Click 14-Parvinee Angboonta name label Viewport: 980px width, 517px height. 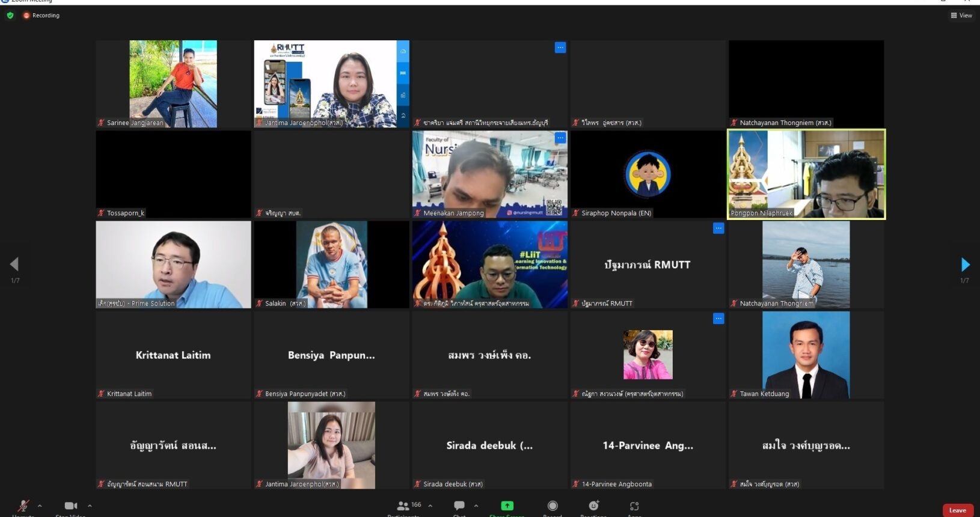(x=617, y=484)
